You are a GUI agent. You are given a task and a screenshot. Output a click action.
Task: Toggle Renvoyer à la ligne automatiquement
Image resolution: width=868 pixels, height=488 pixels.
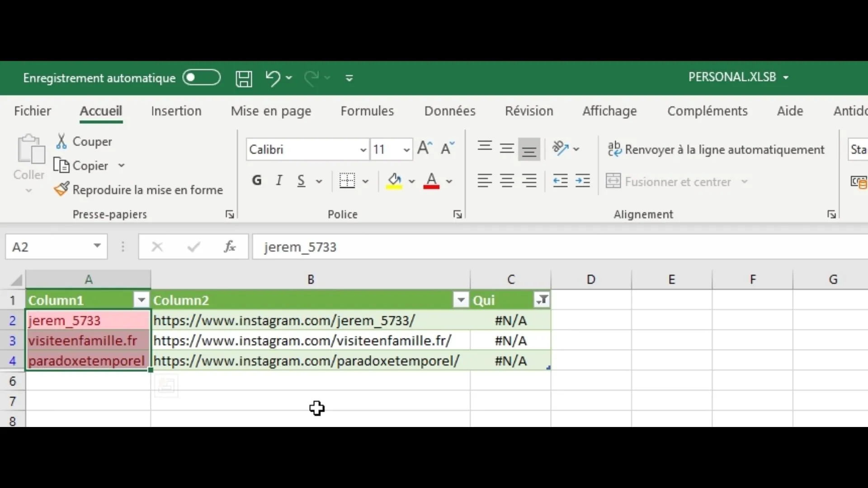[716, 150]
